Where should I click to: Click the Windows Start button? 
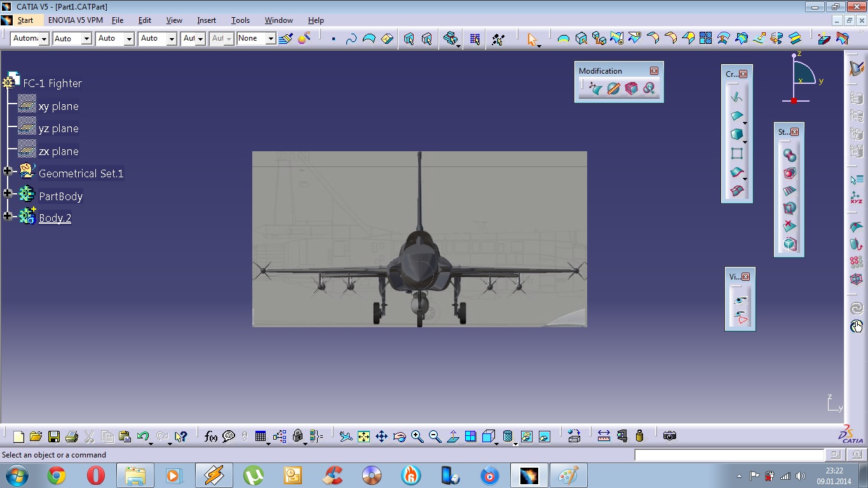[17, 475]
